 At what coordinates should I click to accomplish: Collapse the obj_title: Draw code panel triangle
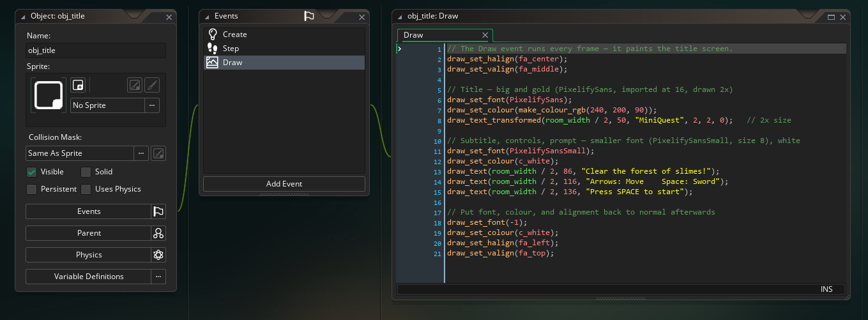tap(400, 17)
